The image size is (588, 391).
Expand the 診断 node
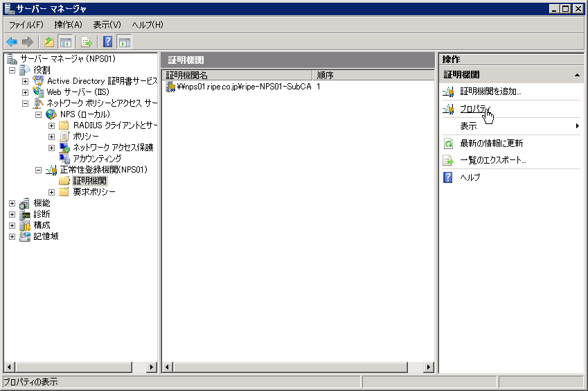(x=12, y=215)
